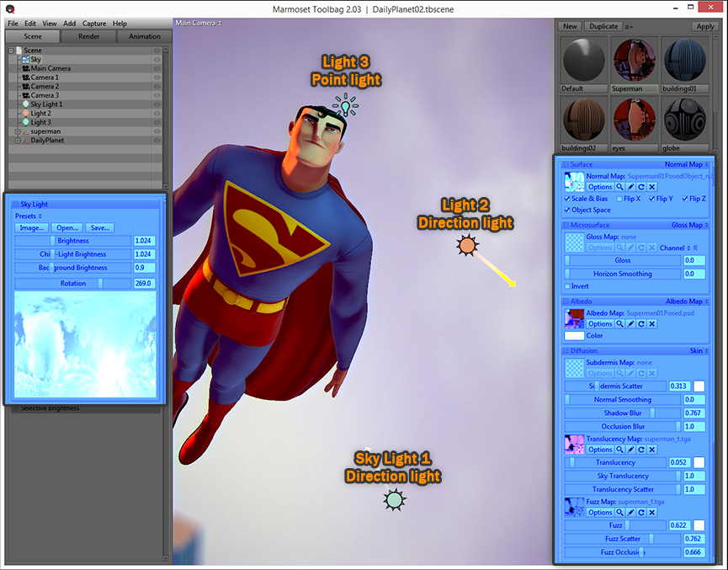Switch to the Render tab
This screenshot has height=570, width=728.
88,36
